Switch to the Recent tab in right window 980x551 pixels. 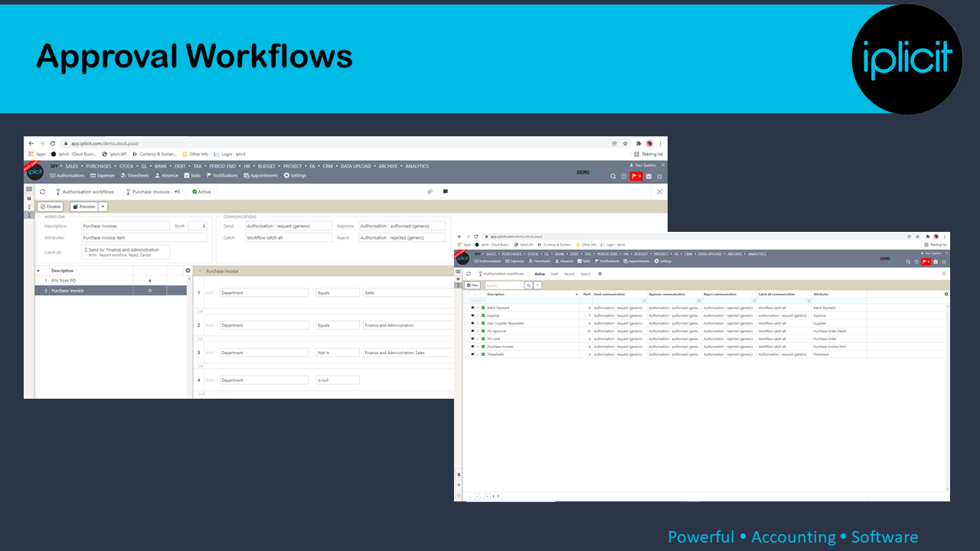pos(570,273)
